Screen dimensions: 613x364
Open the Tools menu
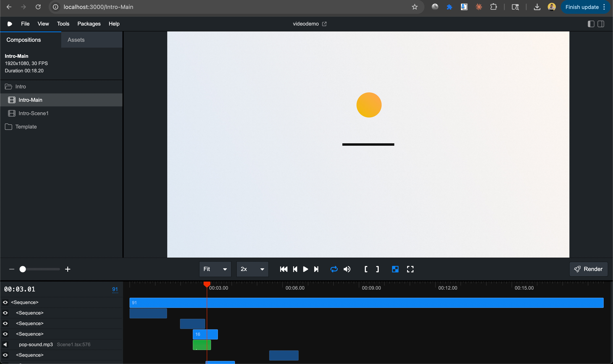(63, 24)
